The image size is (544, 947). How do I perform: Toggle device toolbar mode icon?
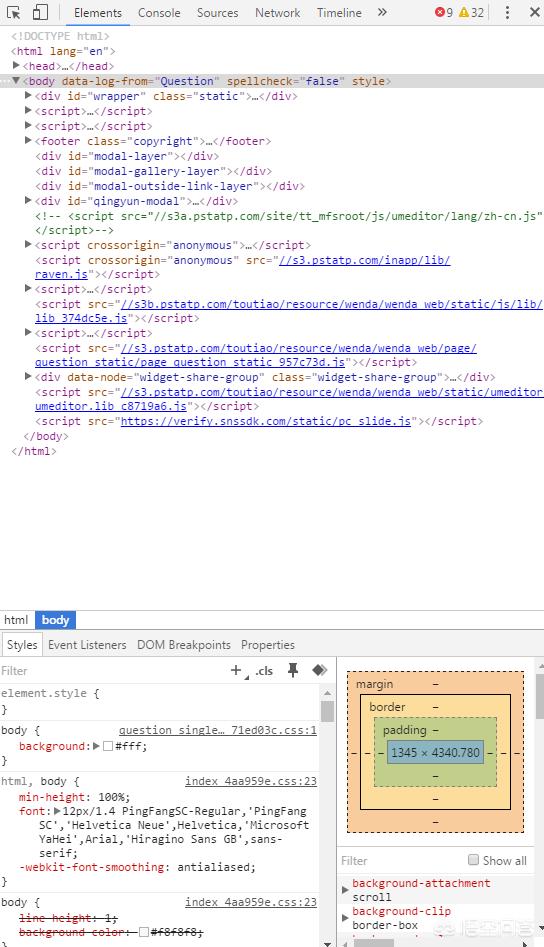point(40,12)
